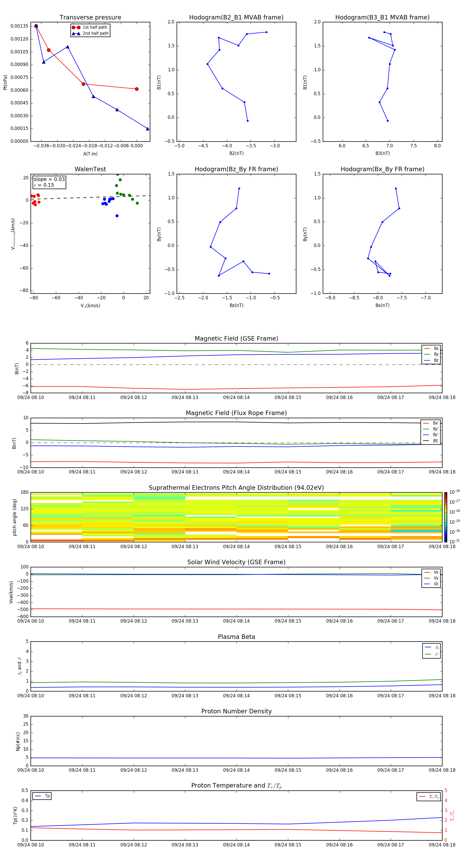Click the 'Hodogram(Bx_By FR frame)' title
Viewport: 473px width, 868px height.
(x=382, y=169)
